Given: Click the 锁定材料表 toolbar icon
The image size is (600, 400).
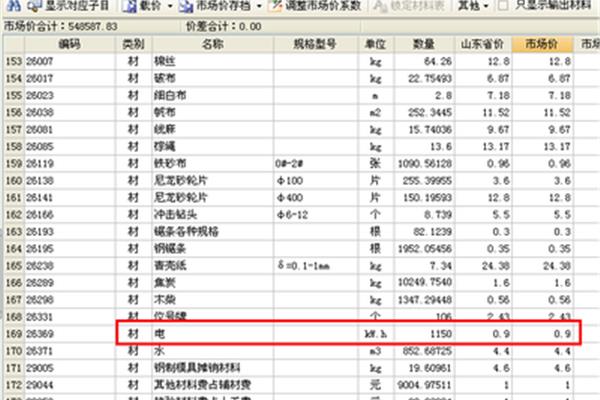Looking at the screenshot, I should [381, 6].
